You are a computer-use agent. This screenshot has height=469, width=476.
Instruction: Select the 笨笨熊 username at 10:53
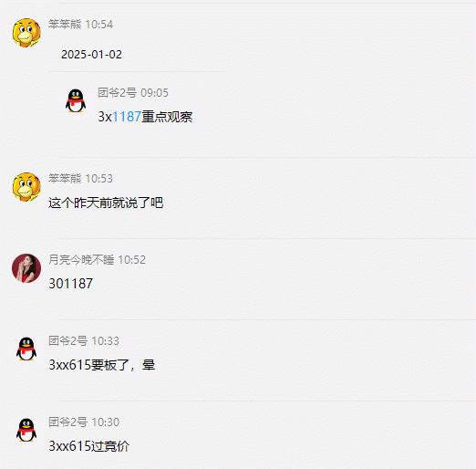[65, 179]
